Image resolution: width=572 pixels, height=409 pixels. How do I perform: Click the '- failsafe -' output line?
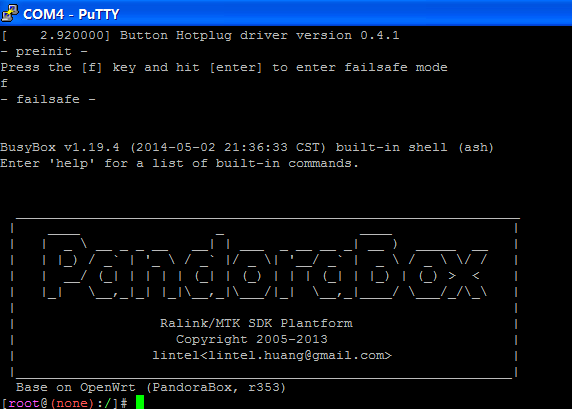[48, 99]
